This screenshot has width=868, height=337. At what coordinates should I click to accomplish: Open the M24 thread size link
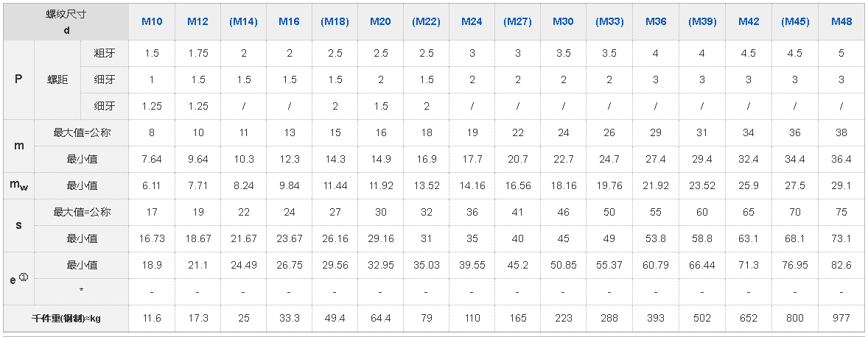tap(472, 22)
